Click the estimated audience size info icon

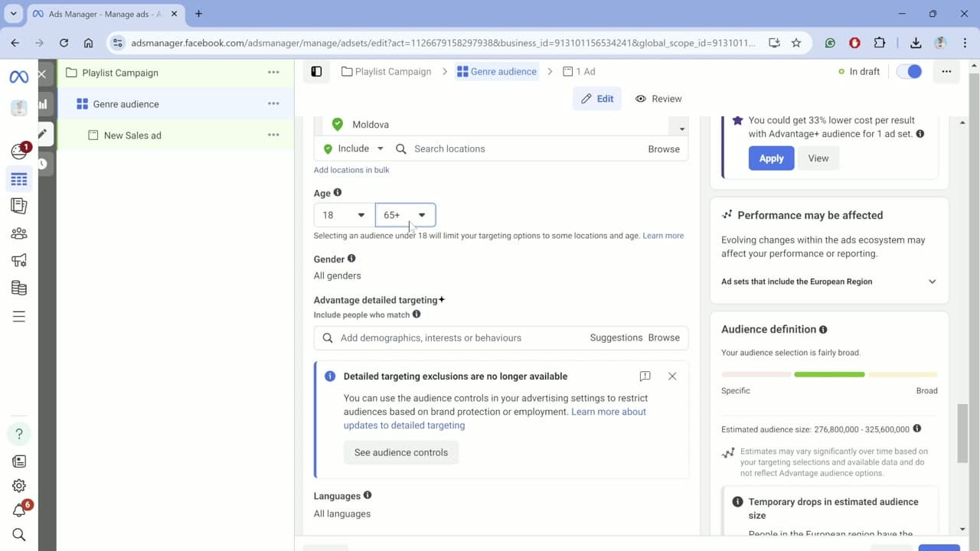[x=917, y=429]
